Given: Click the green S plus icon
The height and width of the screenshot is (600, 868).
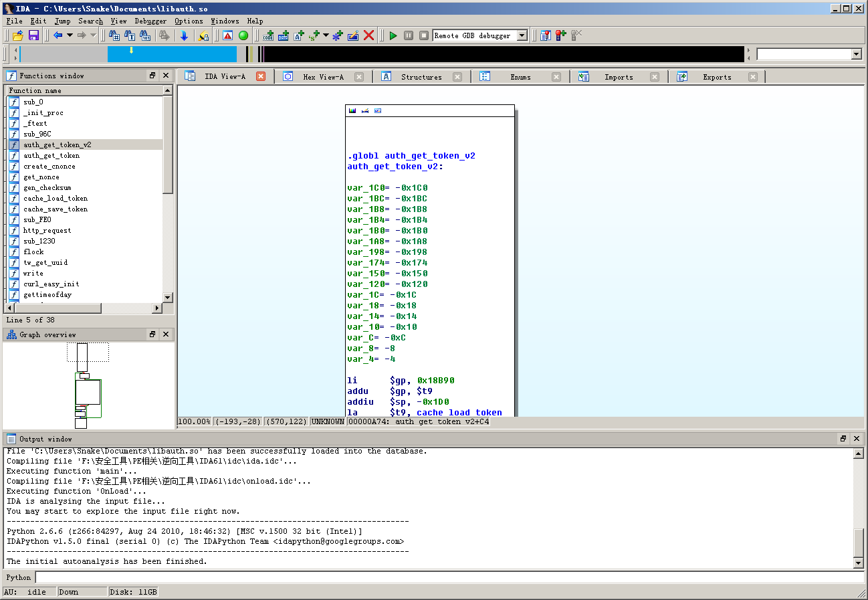Looking at the screenshot, I should (314, 35).
